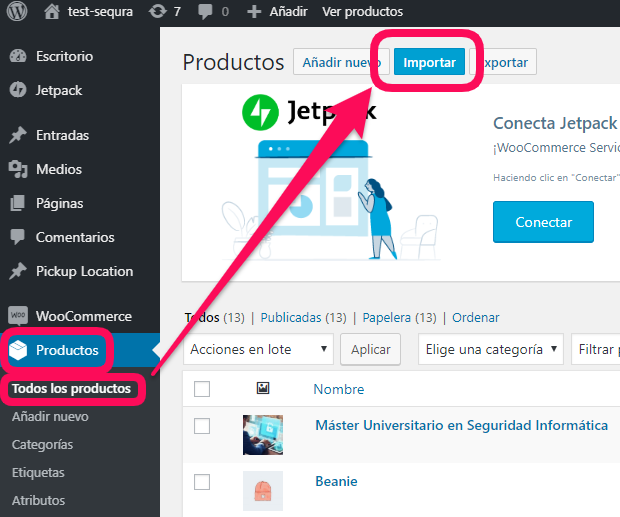Click Añadir nuevo button beside Productos title

[x=341, y=62]
